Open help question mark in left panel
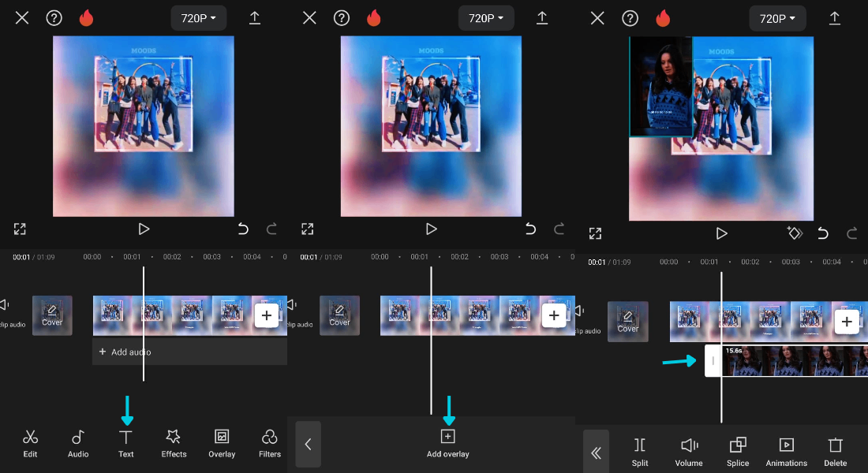Viewport: 868px width, 473px height. click(x=54, y=18)
